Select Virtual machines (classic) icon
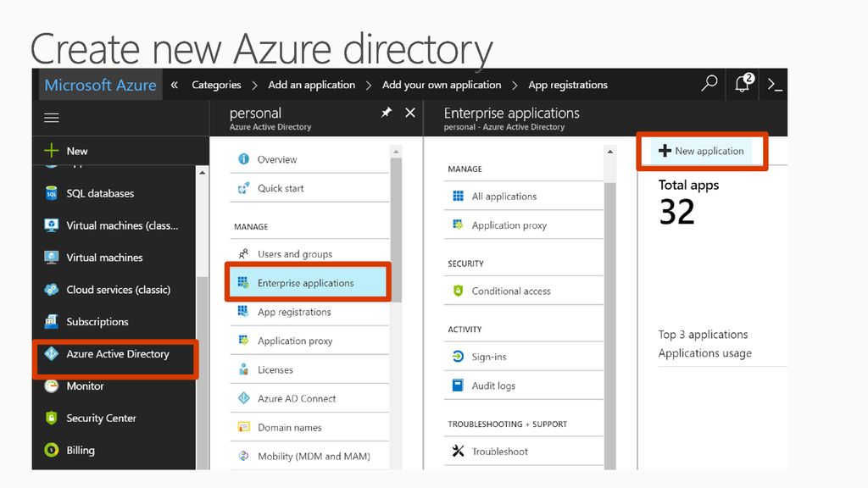 [52, 225]
